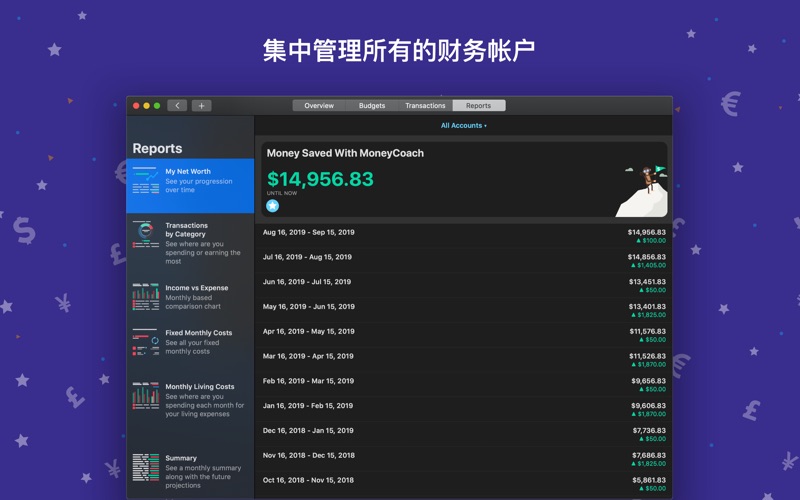
Task: Click the blue star badge icon
Action: (272, 206)
